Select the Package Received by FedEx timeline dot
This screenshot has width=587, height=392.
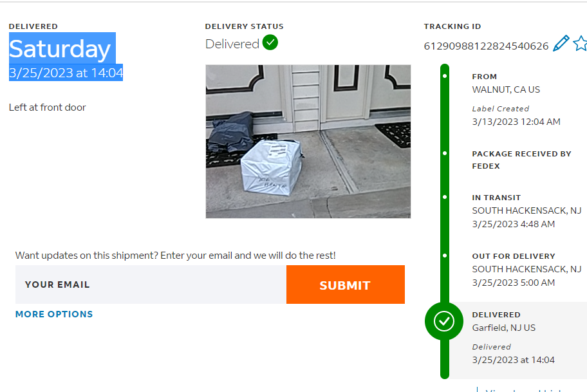(x=445, y=153)
